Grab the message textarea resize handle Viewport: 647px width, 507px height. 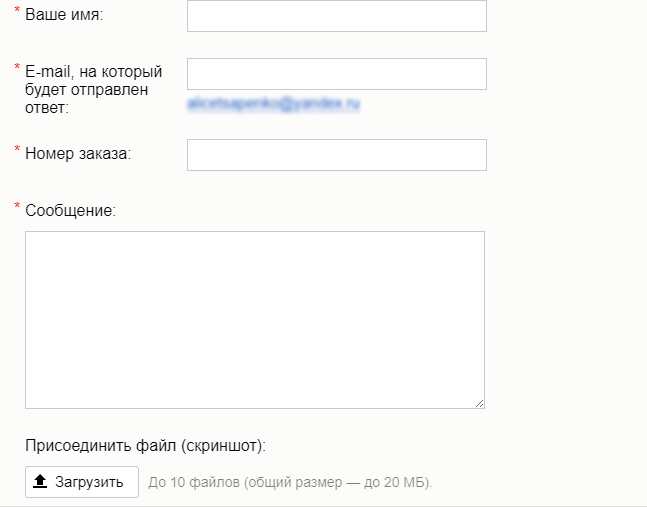[479, 403]
